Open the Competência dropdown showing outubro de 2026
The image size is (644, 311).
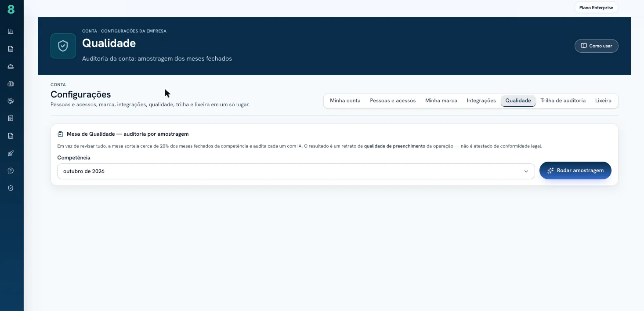pyautogui.click(x=296, y=171)
